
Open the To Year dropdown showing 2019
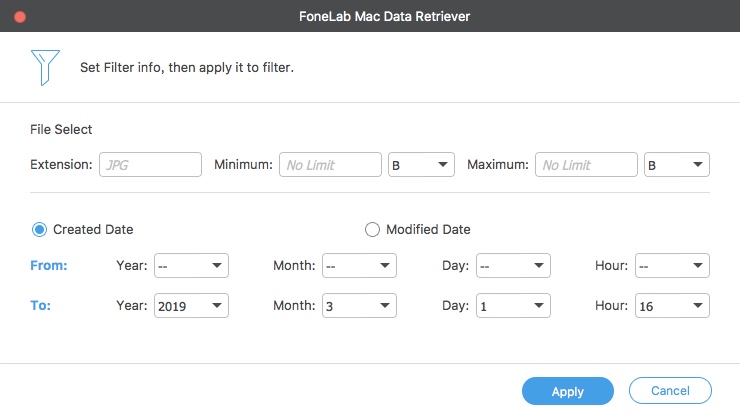191,306
